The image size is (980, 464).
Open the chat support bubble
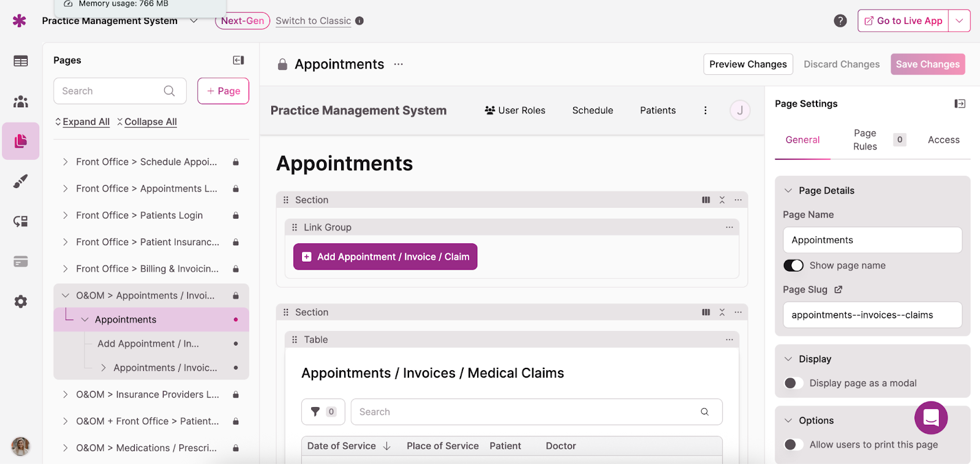pyautogui.click(x=930, y=417)
